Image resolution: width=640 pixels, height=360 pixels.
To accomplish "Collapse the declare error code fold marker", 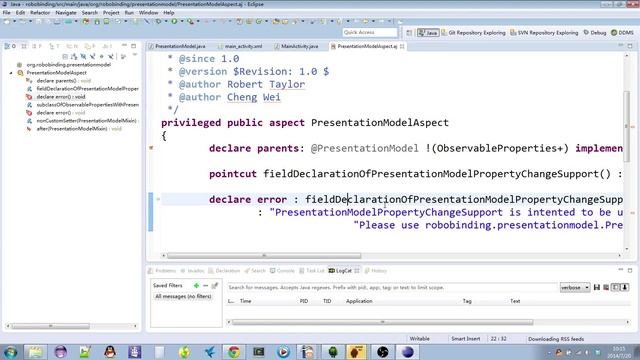I will (158, 199).
